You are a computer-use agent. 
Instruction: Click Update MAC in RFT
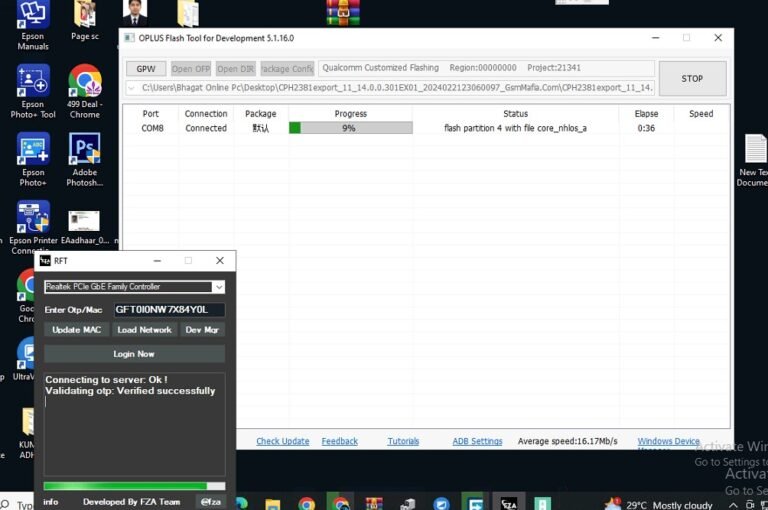pos(76,330)
